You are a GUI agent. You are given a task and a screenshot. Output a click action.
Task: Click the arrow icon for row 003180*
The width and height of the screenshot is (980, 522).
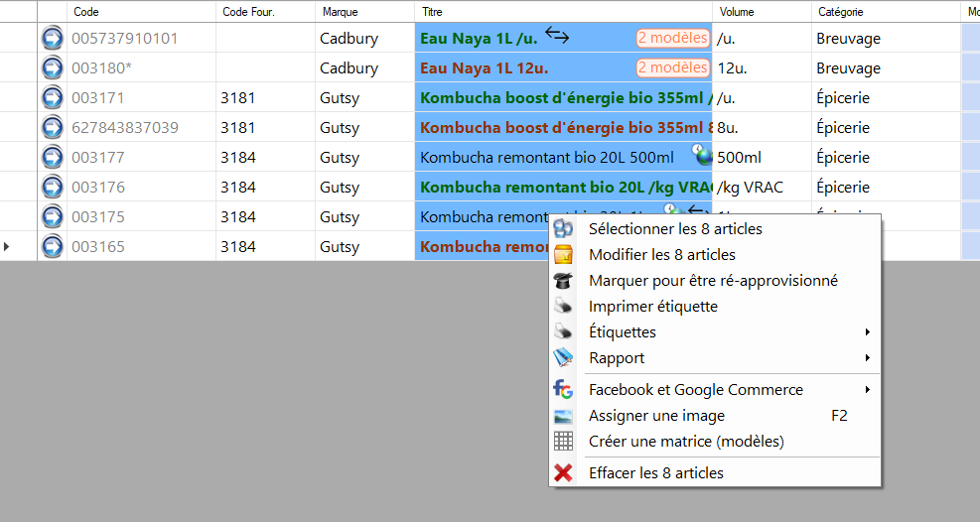[x=53, y=68]
